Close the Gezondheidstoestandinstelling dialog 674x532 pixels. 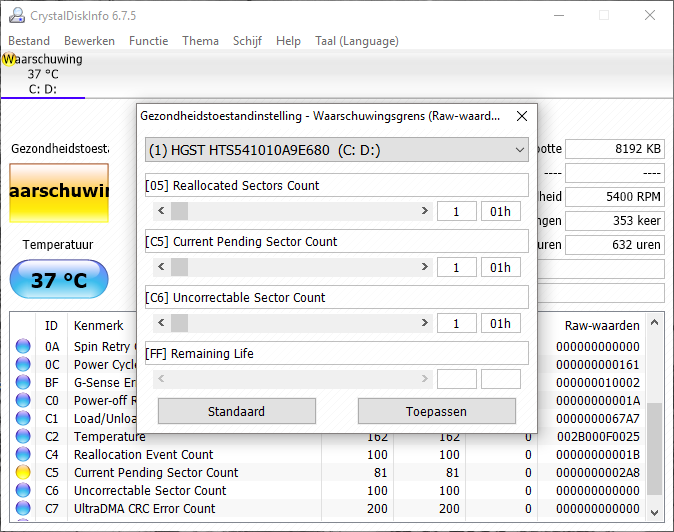click(x=521, y=116)
